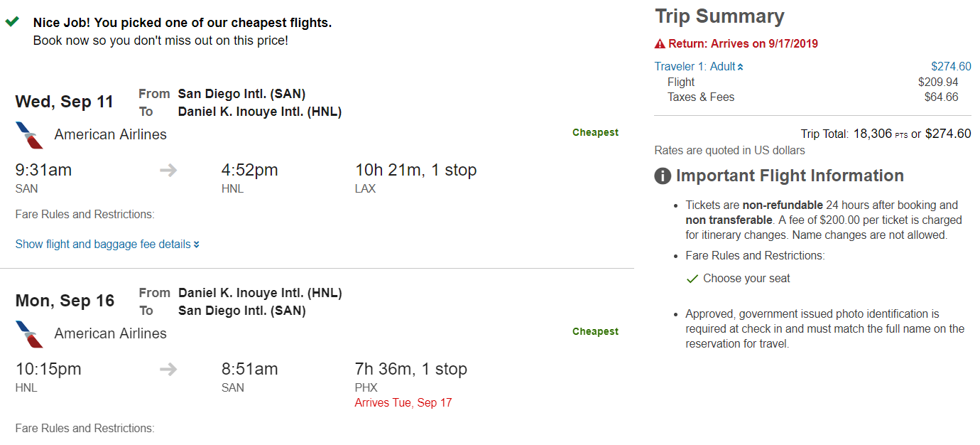Click the Wed, Sep 11 departure date
The image size is (980, 445).
click(x=65, y=102)
